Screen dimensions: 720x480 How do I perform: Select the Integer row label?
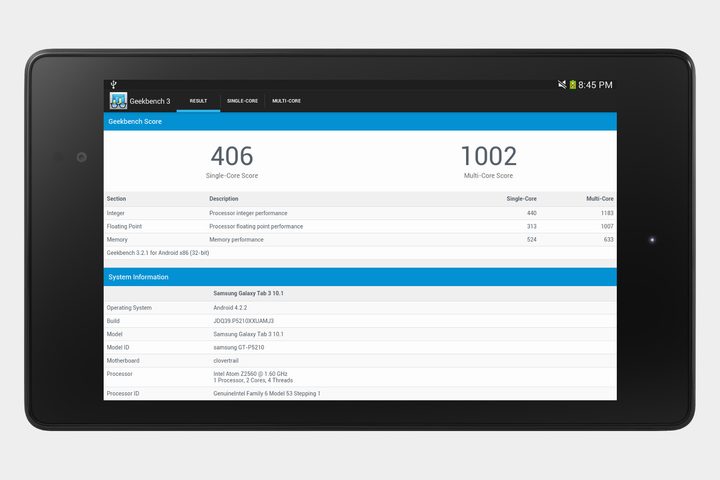pyautogui.click(x=116, y=213)
